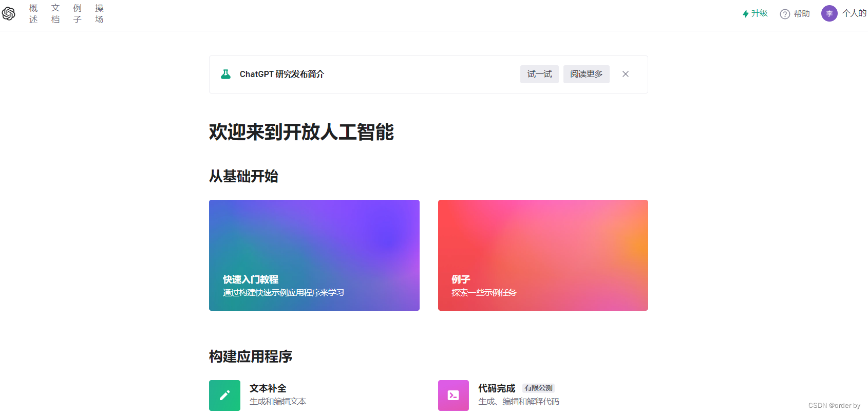Click the 生成和编辑文本 description
Viewport: 868px width, 414px height.
[278, 401]
